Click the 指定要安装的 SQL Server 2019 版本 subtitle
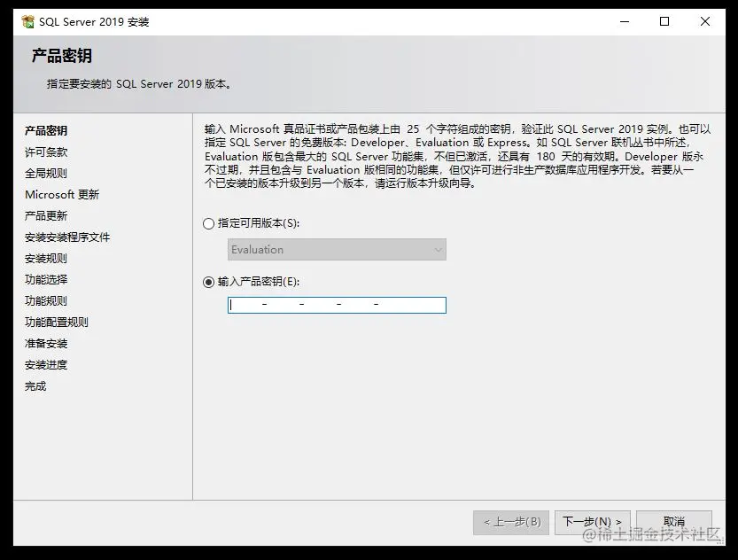 (x=139, y=84)
